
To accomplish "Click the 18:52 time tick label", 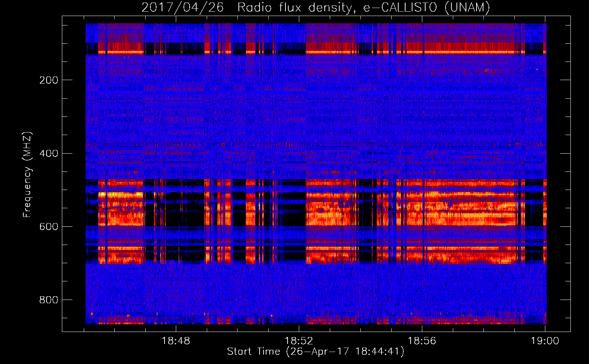I will coord(299,341).
